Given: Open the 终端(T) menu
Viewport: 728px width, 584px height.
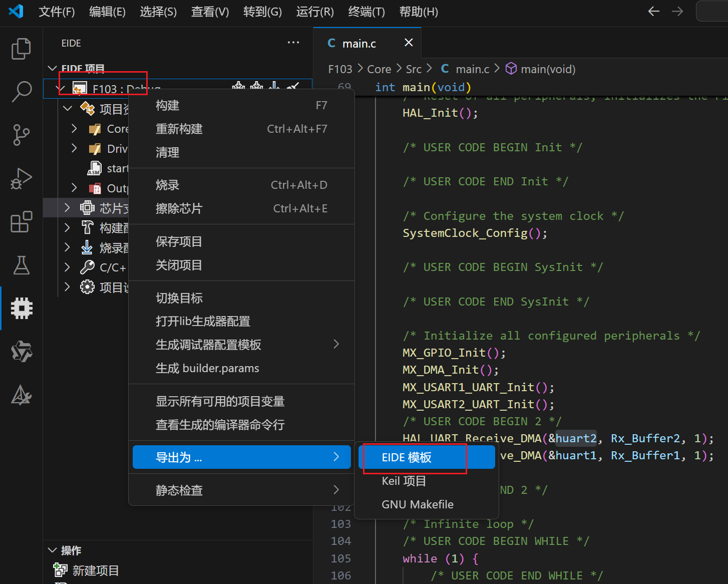Looking at the screenshot, I should click(367, 12).
